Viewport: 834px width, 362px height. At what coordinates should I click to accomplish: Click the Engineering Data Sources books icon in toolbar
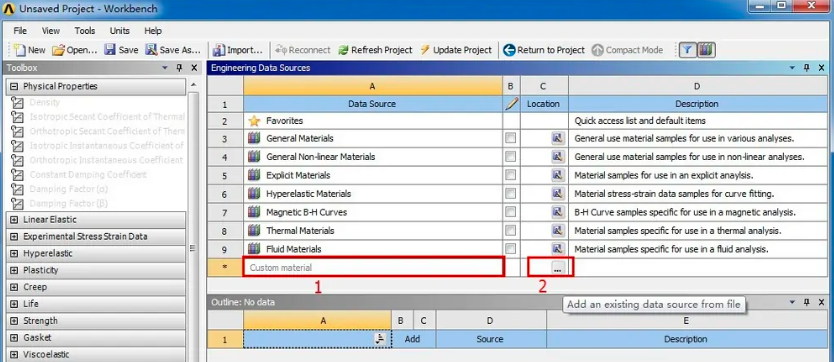coord(706,50)
